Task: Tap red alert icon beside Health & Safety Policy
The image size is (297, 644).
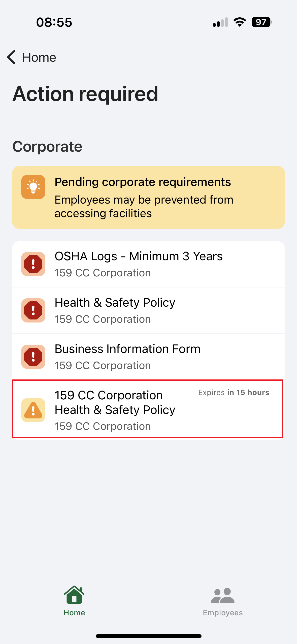Action: 33,310
